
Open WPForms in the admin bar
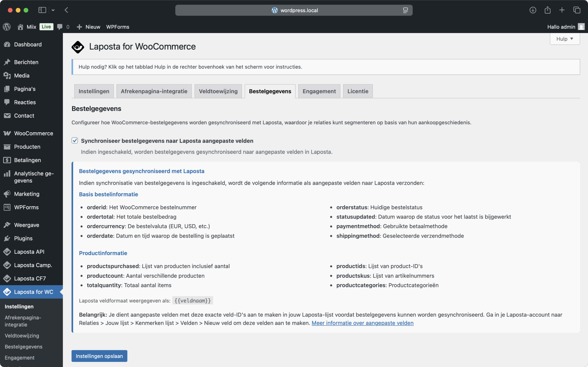tap(118, 27)
